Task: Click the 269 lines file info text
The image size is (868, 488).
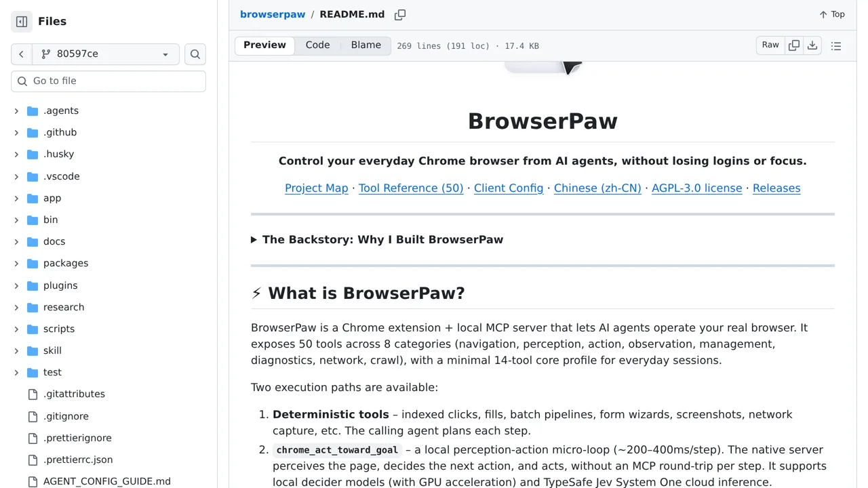Action: pyautogui.click(x=468, y=46)
